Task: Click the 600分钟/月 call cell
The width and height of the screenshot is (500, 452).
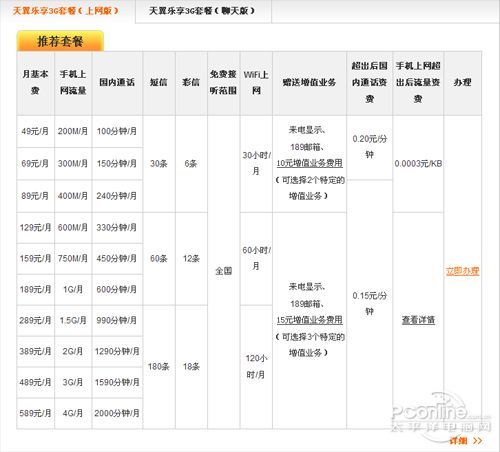Action: (117, 289)
